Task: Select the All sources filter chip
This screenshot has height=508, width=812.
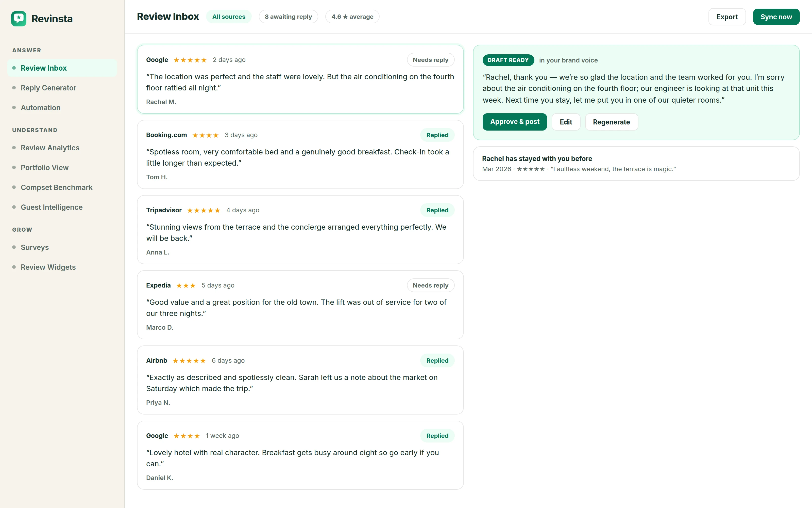Action: pos(229,17)
